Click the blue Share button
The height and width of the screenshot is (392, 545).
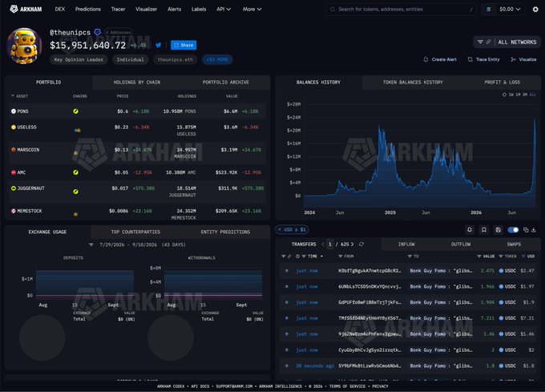pos(184,45)
